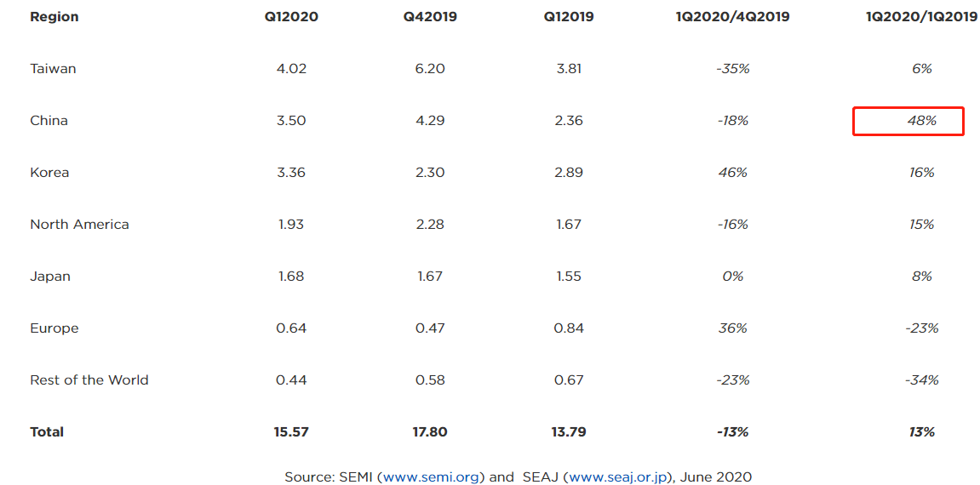The height and width of the screenshot is (485, 980).
Task: Click the 1Q2020/4Q2019 column header
Action: click(732, 17)
